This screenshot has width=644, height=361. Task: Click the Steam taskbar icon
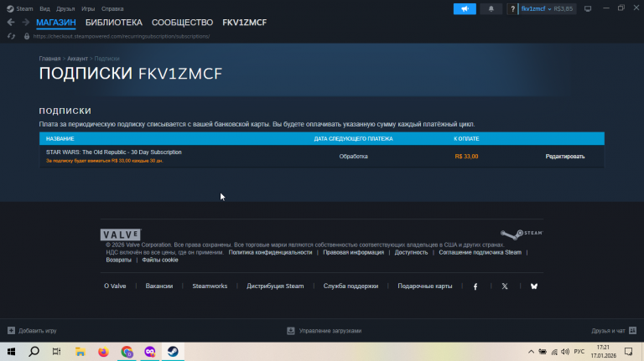tap(173, 352)
